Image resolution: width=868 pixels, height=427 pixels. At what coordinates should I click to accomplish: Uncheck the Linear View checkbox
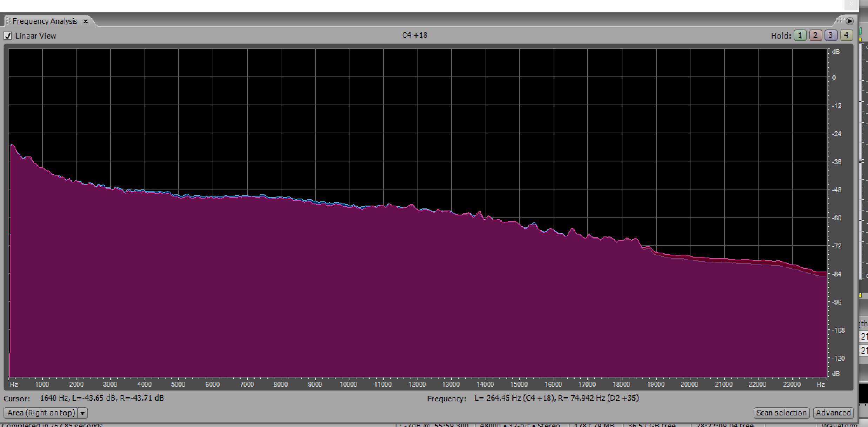point(8,36)
